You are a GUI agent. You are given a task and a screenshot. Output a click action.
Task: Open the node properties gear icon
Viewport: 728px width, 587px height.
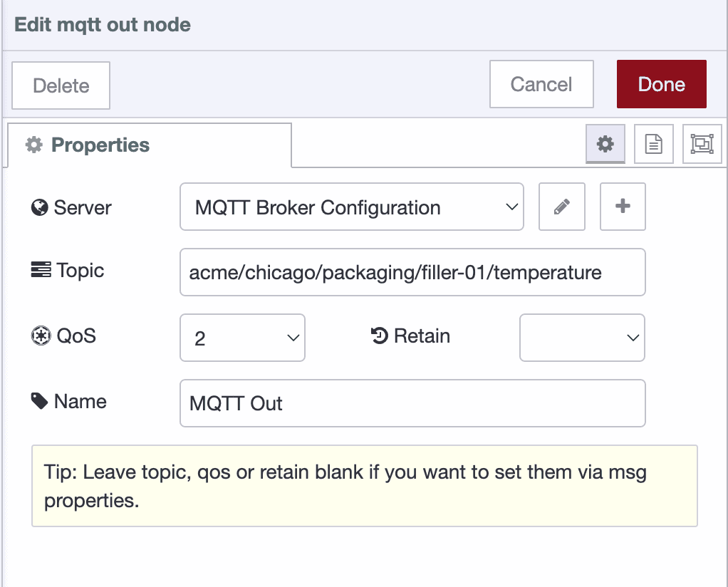pyautogui.click(x=605, y=143)
